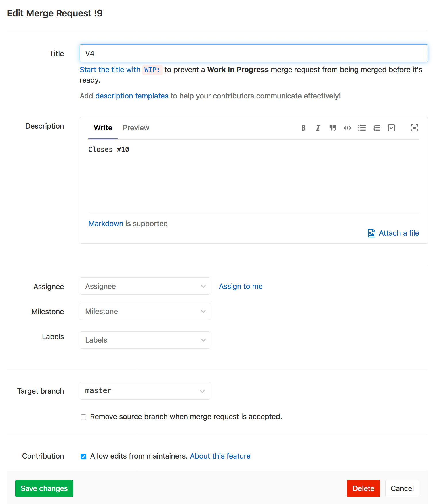Viewport: 435px width, 504px height.
Task: Focus the Title input field
Action: (253, 54)
